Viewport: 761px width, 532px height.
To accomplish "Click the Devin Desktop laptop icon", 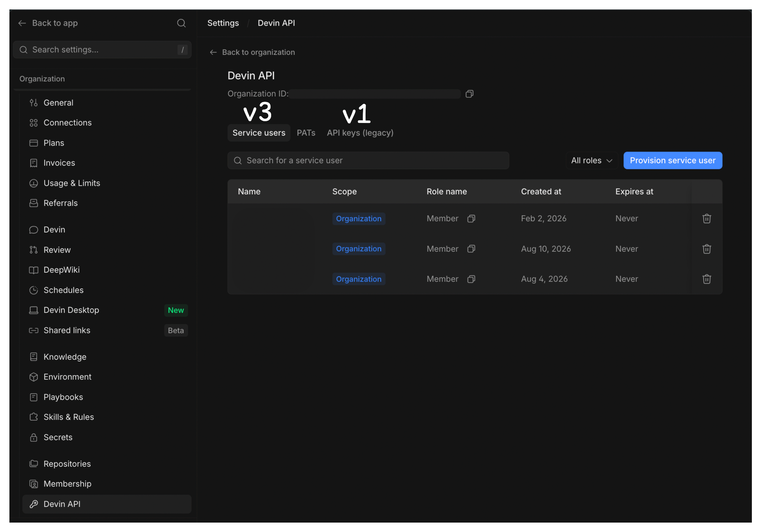I will pyautogui.click(x=34, y=310).
